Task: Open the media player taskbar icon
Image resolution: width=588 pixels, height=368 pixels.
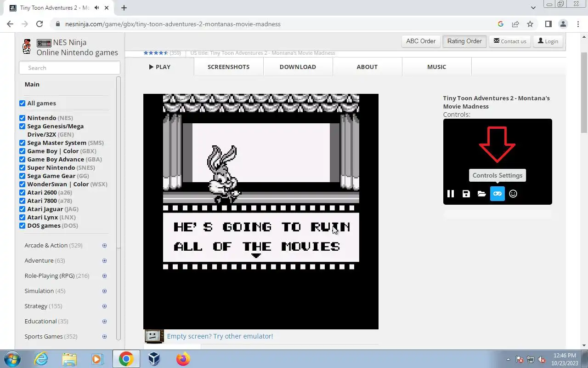Action: (97, 359)
